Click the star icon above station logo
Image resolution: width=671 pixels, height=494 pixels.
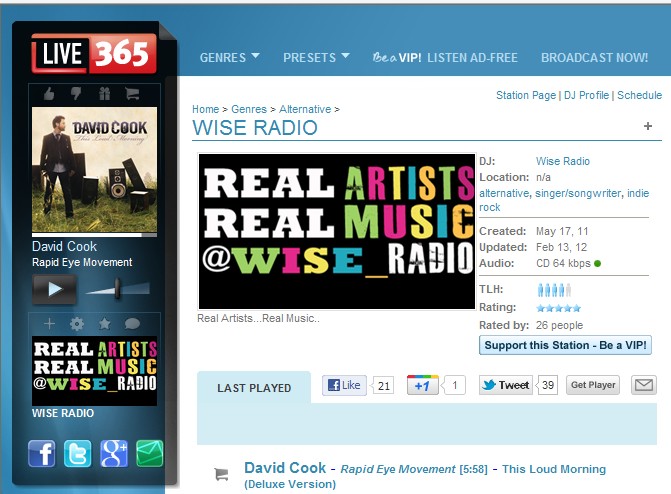[104, 324]
